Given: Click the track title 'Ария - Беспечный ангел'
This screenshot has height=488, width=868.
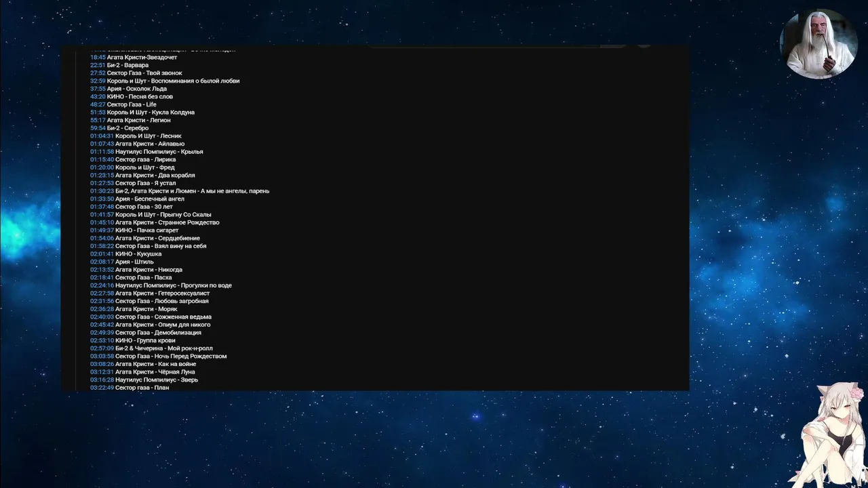Looking at the screenshot, I should point(150,199).
